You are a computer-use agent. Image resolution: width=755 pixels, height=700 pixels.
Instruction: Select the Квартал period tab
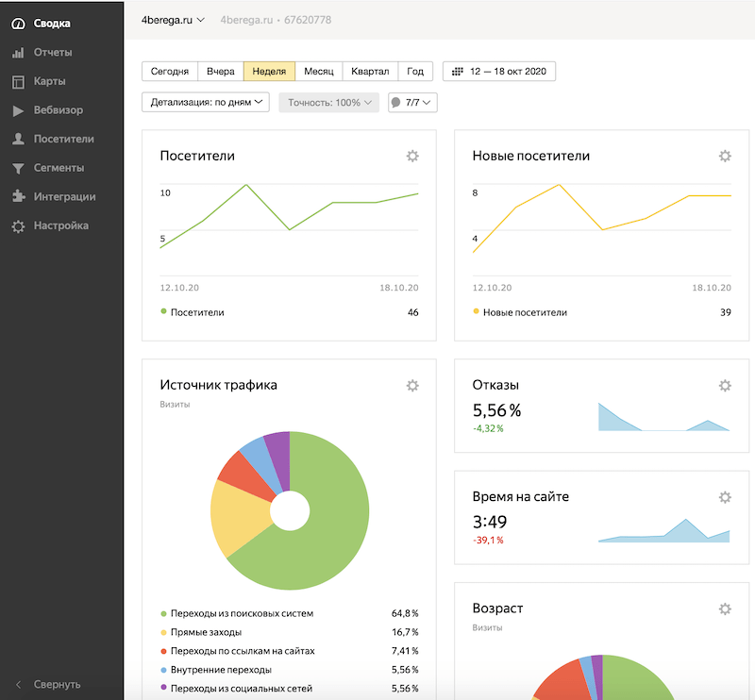370,72
